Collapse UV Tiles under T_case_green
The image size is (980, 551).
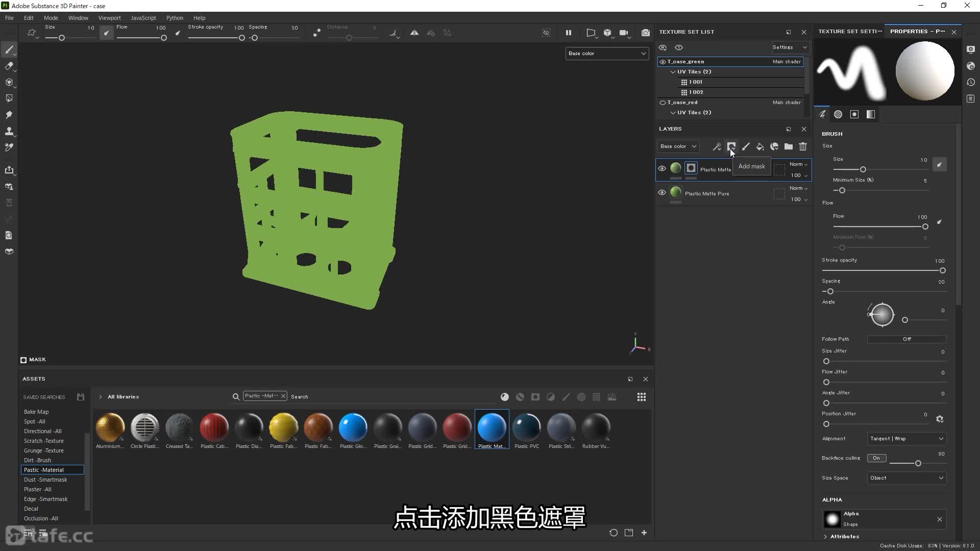673,72
